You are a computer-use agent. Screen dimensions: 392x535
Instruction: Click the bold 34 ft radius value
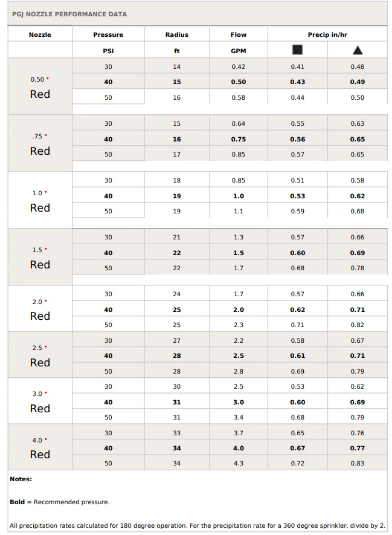pos(176,448)
